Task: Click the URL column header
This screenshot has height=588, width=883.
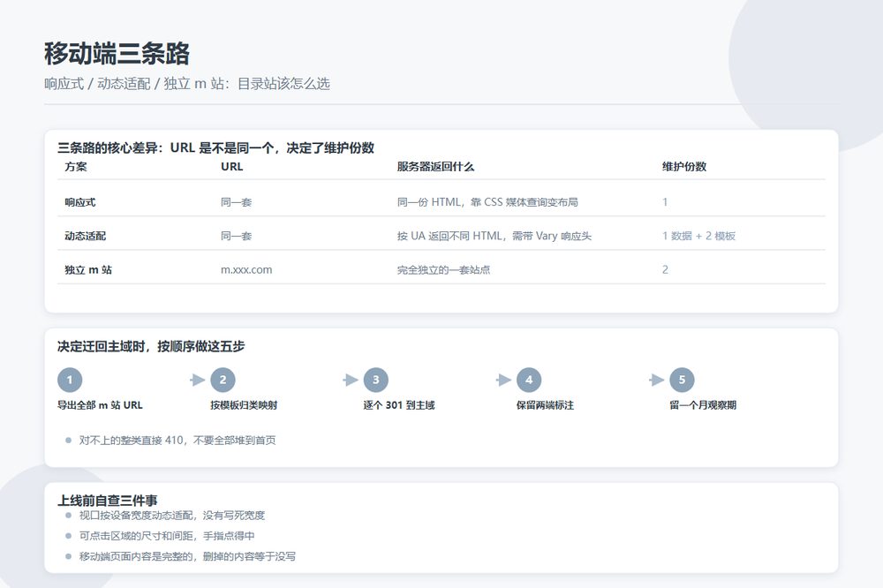Action: click(232, 167)
